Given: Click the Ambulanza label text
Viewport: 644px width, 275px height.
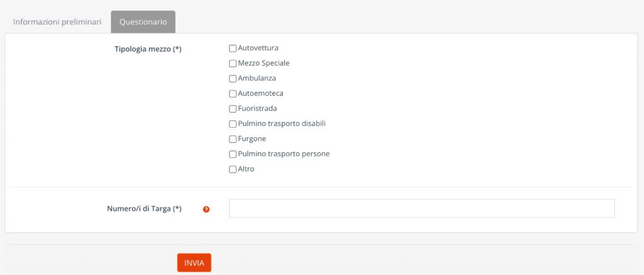Looking at the screenshot, I should tap(257, 78).
